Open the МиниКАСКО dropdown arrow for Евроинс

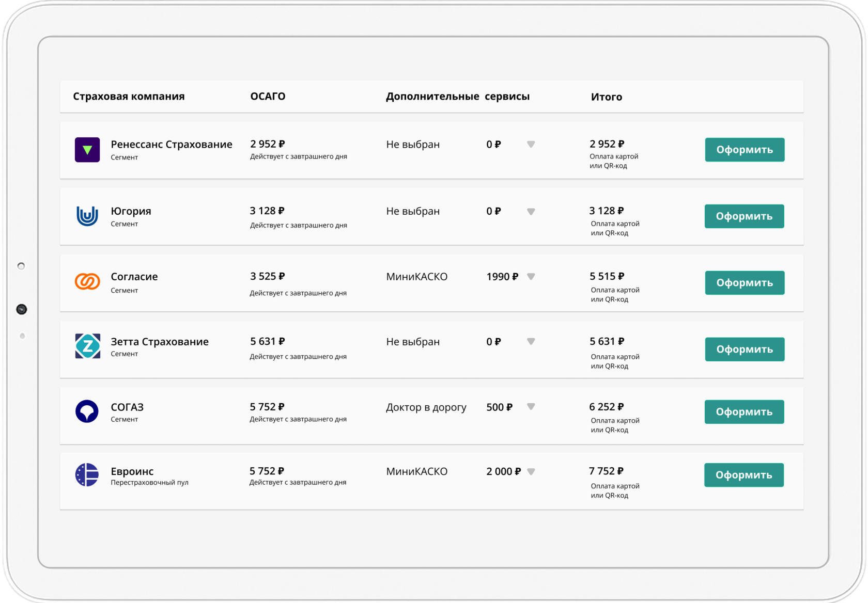point(531,471)
